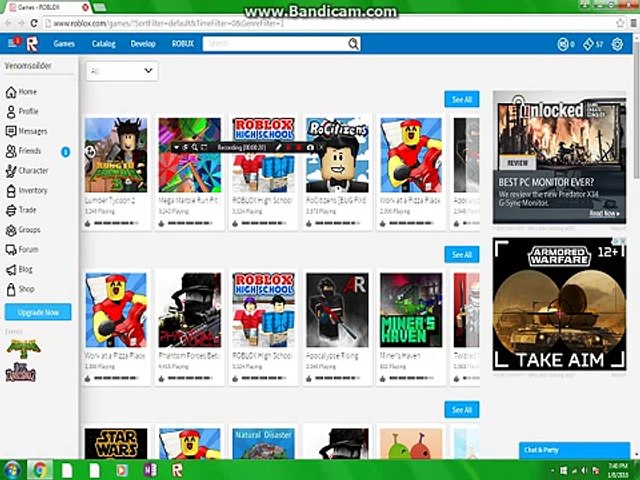Open OneNote from the taskbar

click(150, 470)
